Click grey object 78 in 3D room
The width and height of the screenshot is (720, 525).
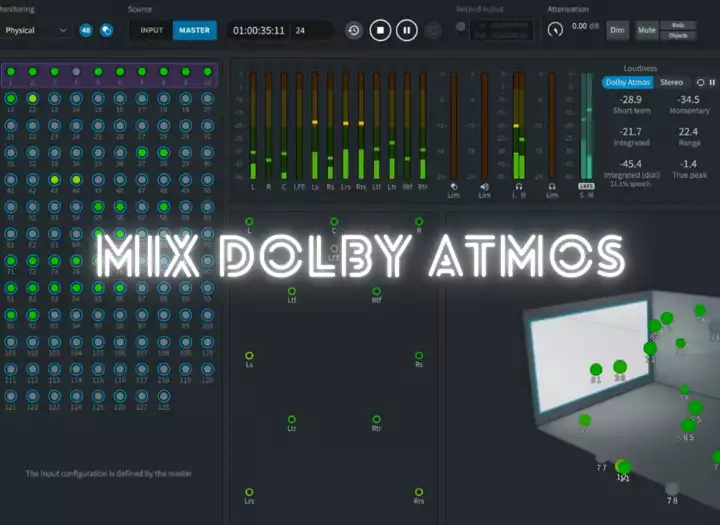(x=672, y=488)
